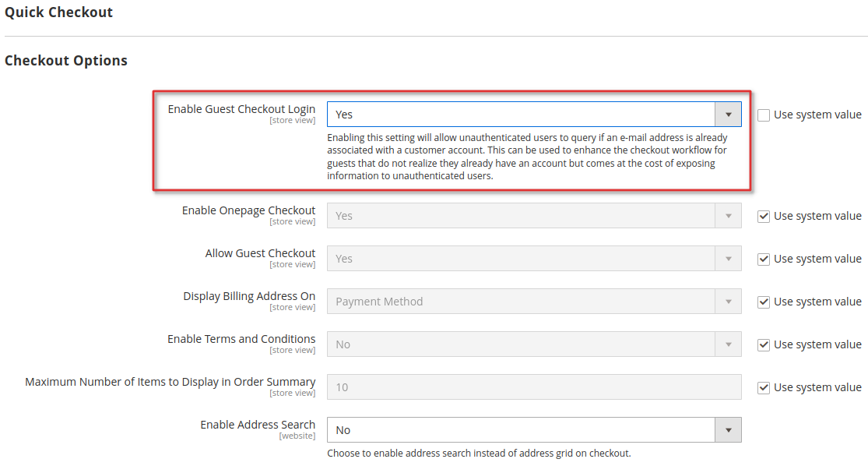868x466 pixels.
Task: Click the Maximum Number of Items input field
Action: click(533, 387)
